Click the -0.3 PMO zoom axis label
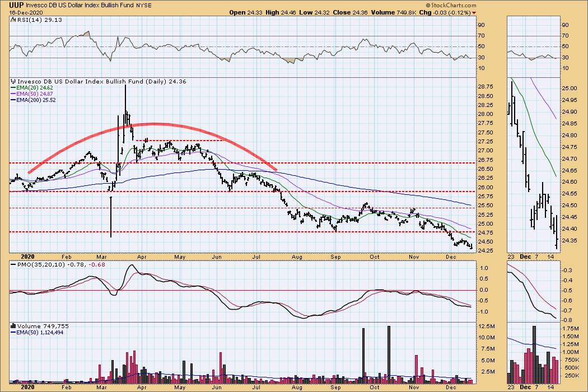Screen dimensions: 588x392 (x=567, y=270)
